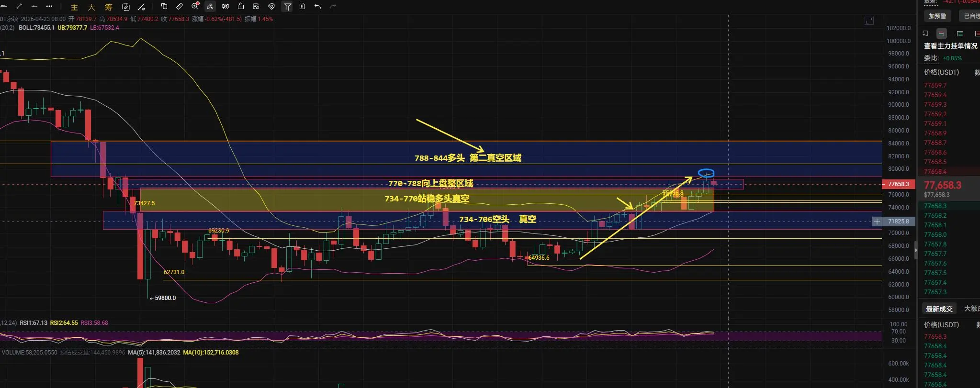
Task: Click the line-with-gear drawing settings icon
Action: 142,7
